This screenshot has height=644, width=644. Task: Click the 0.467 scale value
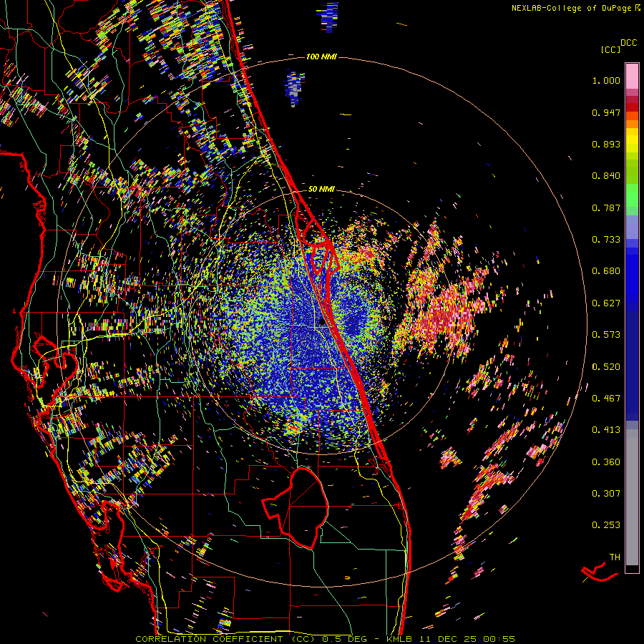click(x=606, y=399)
